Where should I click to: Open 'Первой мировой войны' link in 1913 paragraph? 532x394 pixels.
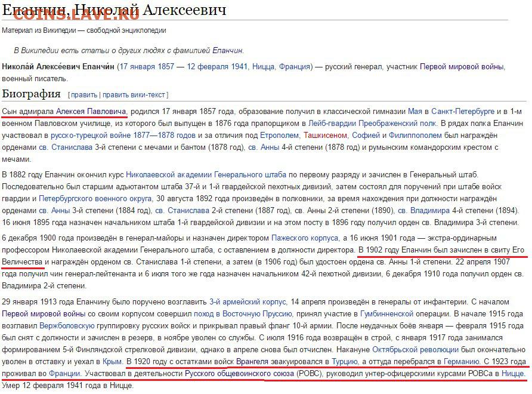point(44,314)
